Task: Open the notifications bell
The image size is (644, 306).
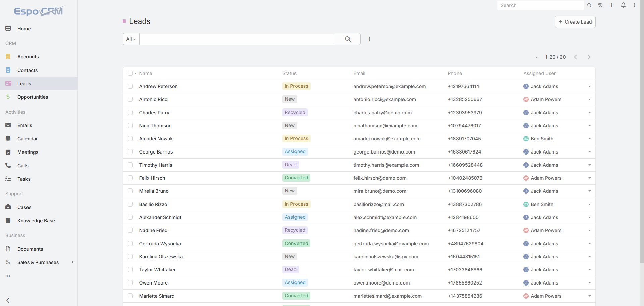Action: pyautogui.click(x=623, y=5)
